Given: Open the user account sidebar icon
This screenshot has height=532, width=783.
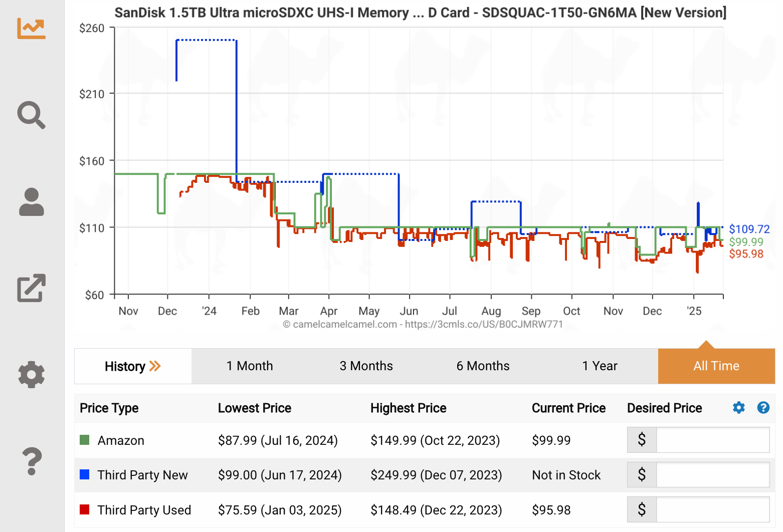Looking at the screenshot, I should 31,202.
